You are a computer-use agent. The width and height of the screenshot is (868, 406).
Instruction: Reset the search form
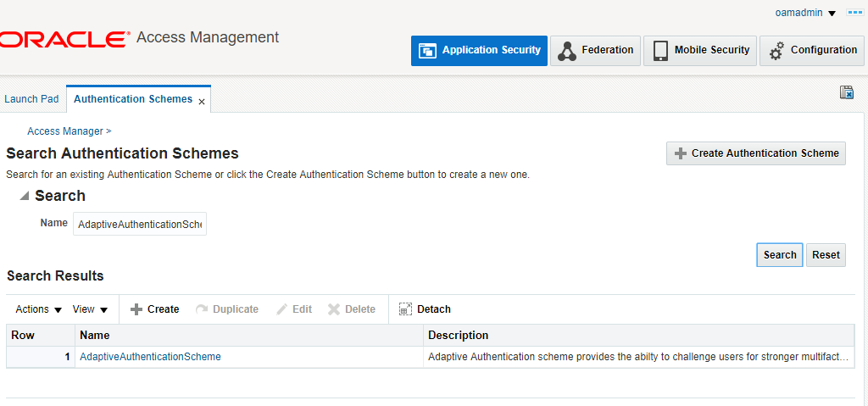[x=826, y=255]
